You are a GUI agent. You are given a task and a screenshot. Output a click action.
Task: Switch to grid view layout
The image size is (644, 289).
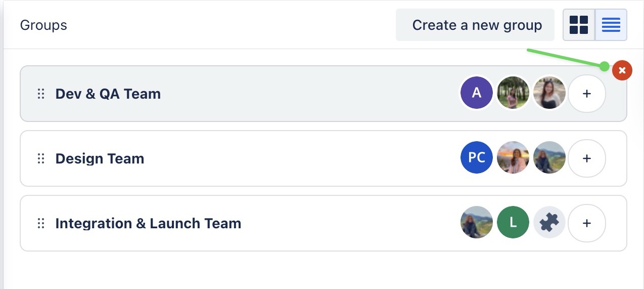[579, 25]
